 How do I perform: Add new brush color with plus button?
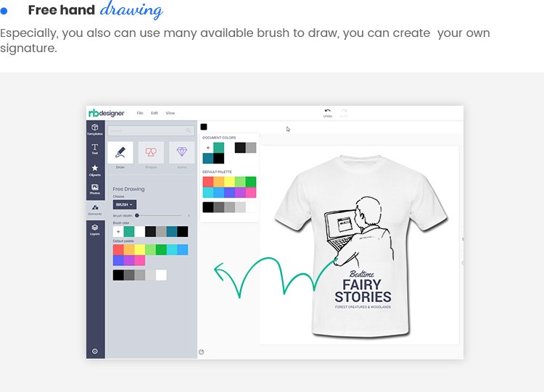pyautogui.click(x=118, y=232)
